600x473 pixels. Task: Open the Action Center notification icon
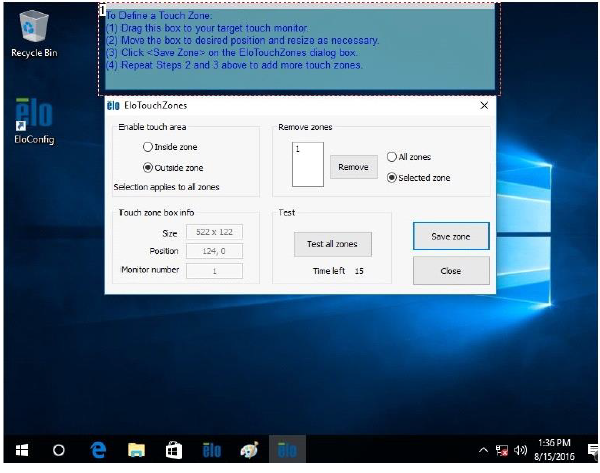tap(593, 450)
